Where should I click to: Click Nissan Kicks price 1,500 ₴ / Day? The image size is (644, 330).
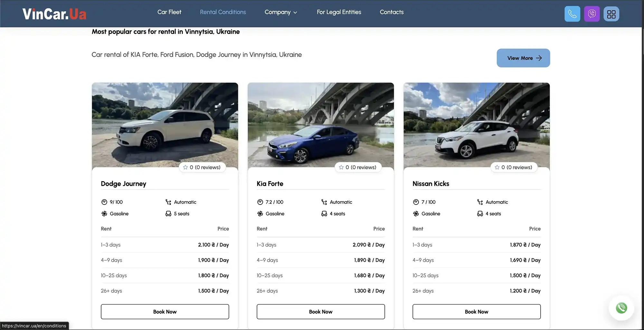tap(525, 275)
